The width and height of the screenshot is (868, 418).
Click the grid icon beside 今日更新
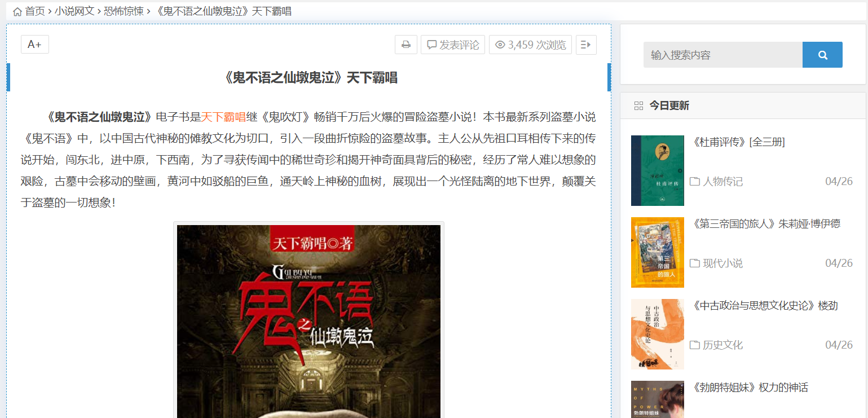pyautogui.click(x=638, y=105)
